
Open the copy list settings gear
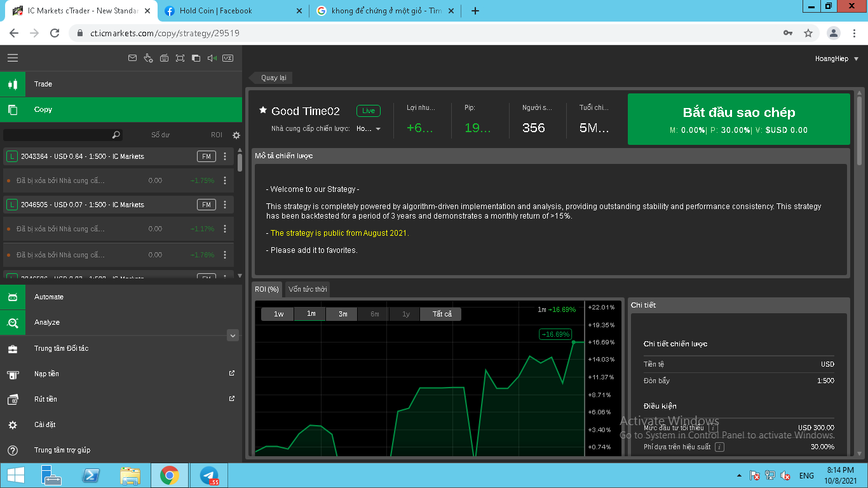pyautogui.click(x=236, y=135)
